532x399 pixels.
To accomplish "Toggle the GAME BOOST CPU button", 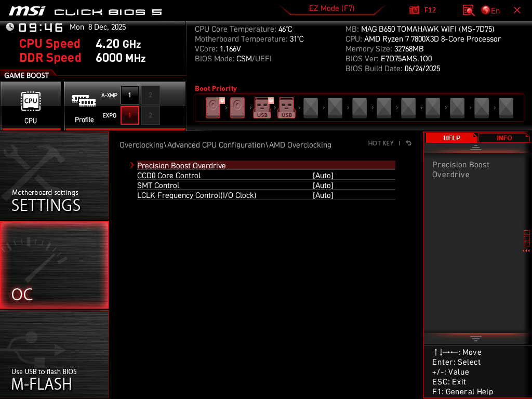I will pos(31,106).
